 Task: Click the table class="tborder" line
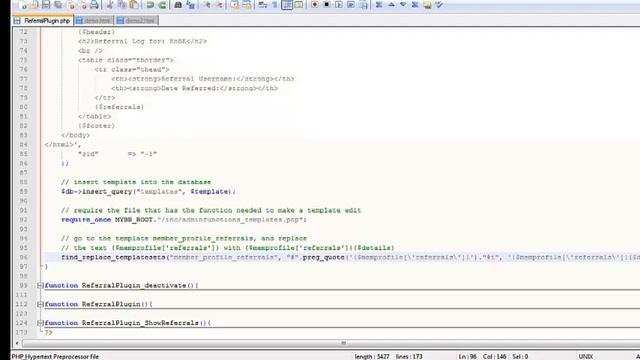click(x=126, y=60)
